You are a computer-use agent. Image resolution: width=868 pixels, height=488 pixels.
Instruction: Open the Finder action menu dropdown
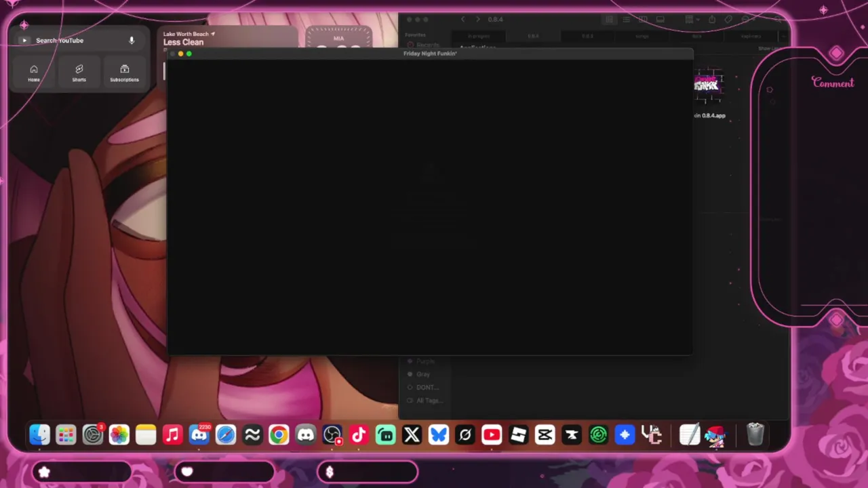[748, 20]
